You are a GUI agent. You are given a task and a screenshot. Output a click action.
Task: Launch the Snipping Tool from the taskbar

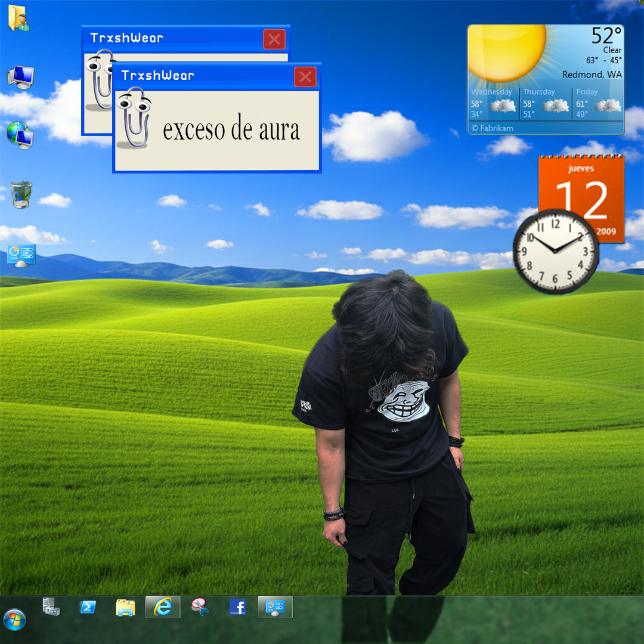(x=200, y=607)
